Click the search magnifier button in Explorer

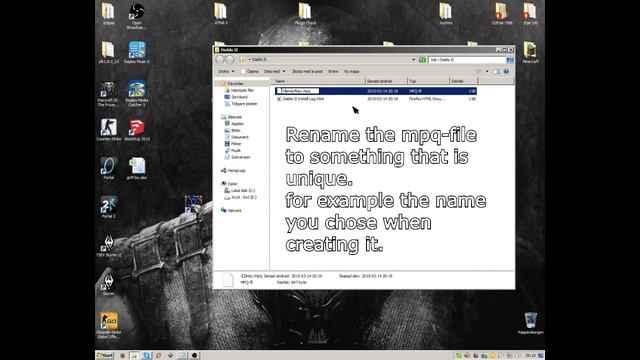510,60
